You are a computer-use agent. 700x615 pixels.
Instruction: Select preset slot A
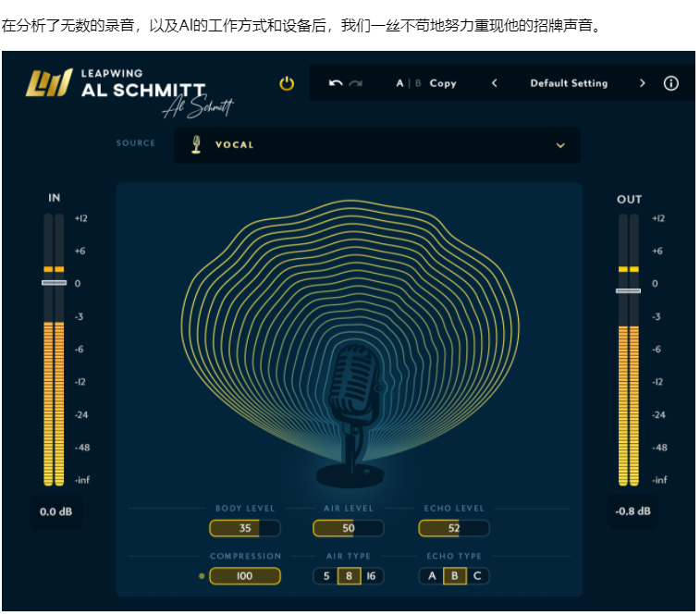399,83
